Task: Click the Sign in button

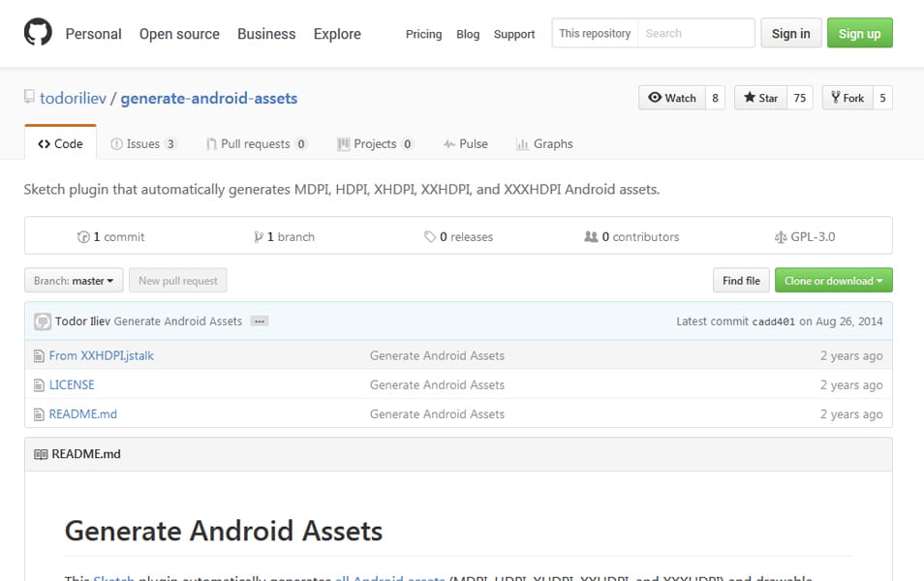Action: tap(790, 34)
